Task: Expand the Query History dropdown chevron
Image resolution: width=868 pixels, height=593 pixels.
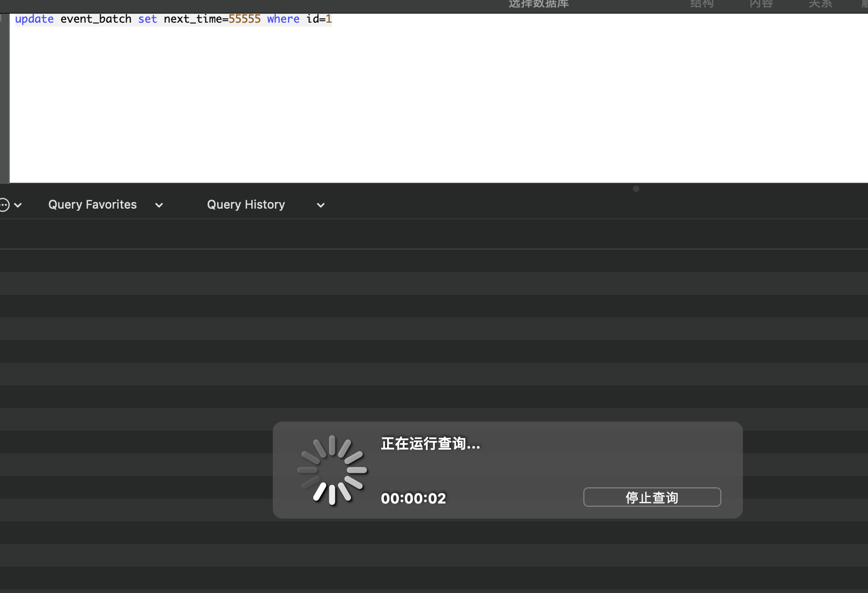Action: (320, 205)
